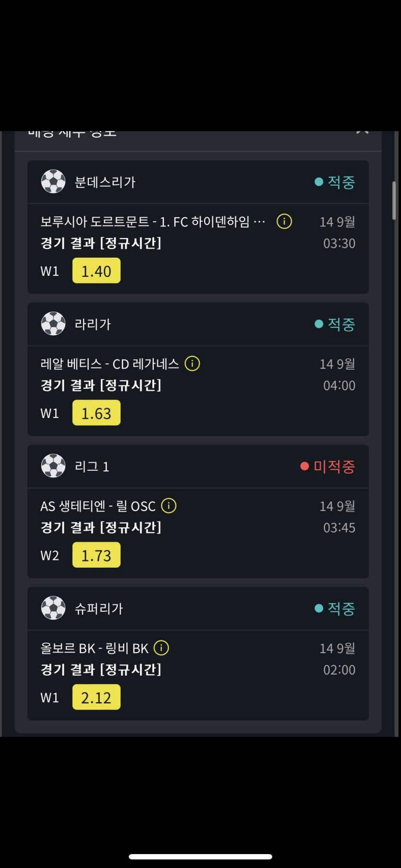The height and width of the screenshot is (868, 401).
Task: Select the 라리가 league header
Action: pos(93,324)
